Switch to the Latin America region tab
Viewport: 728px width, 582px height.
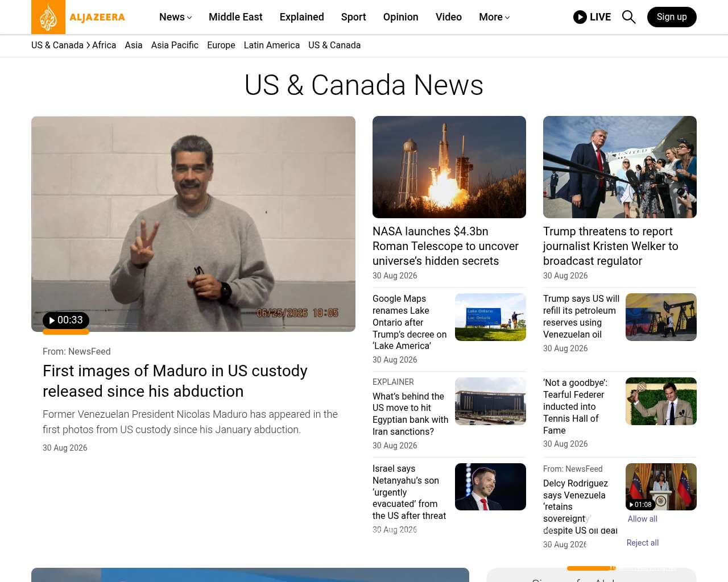coord(272,45)
